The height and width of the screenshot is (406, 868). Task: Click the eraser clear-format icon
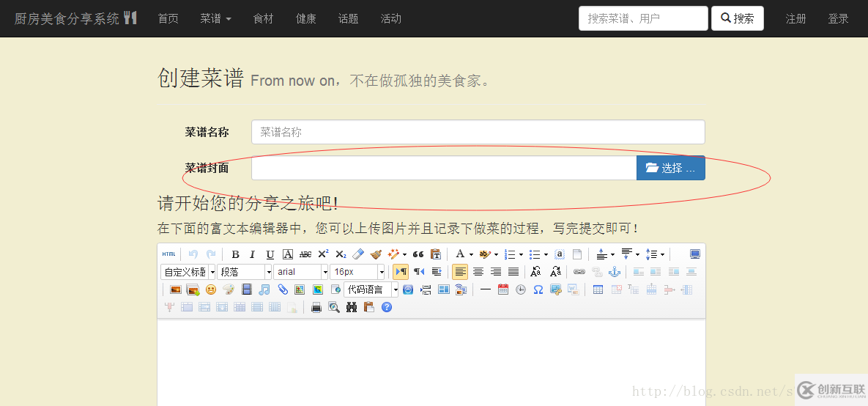pos(359,254)
